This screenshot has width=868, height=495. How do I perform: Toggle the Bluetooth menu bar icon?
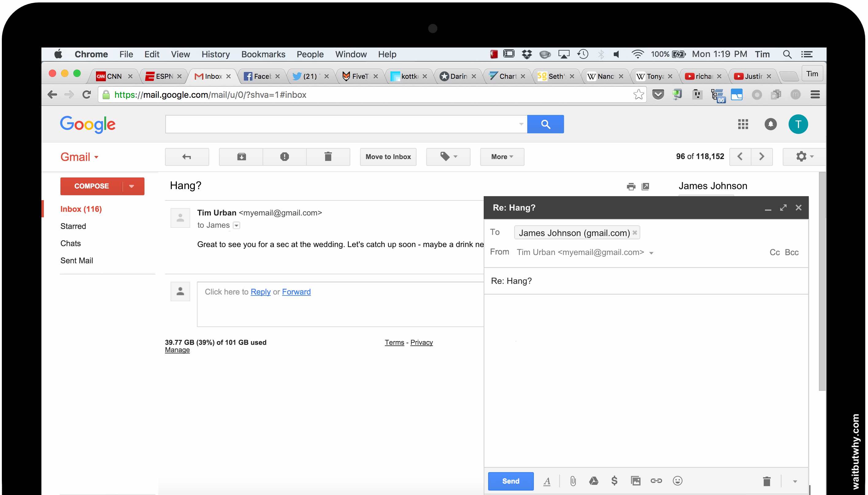click(x=601, y=54)
